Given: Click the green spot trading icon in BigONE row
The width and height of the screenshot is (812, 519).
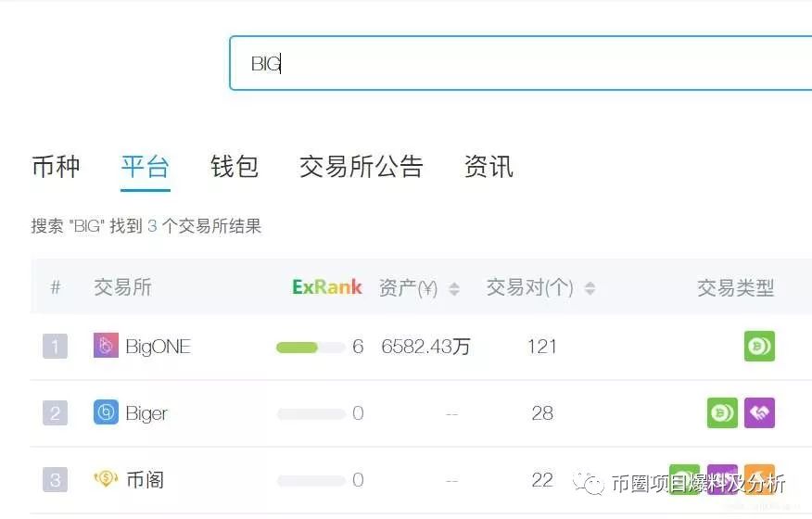Looking at the screenshot, I should coord(759,346).
